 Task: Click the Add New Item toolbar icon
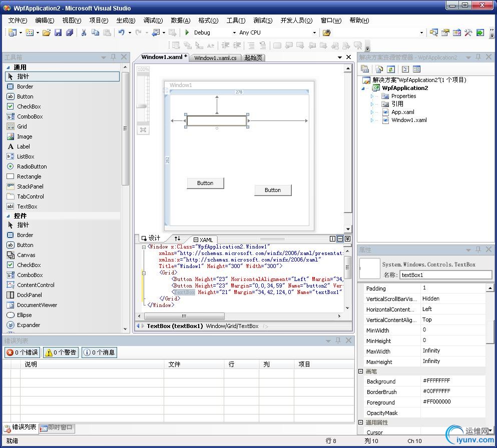click(x=30, y=32)
